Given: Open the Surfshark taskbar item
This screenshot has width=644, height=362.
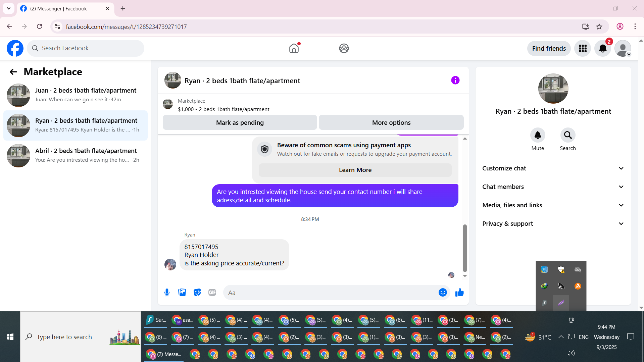Looking at the screenshot, I should (x=156, y=320).
